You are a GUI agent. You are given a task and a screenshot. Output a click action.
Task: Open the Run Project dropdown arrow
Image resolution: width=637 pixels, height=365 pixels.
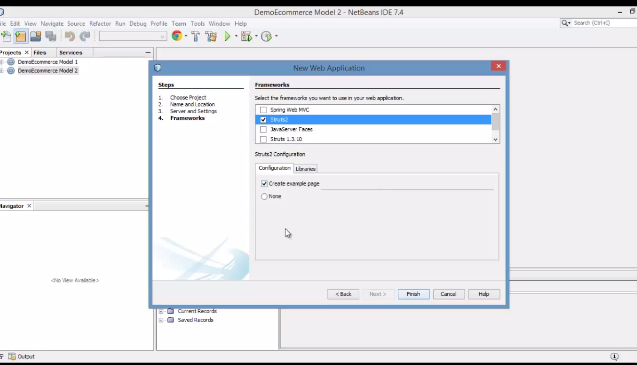236,36
